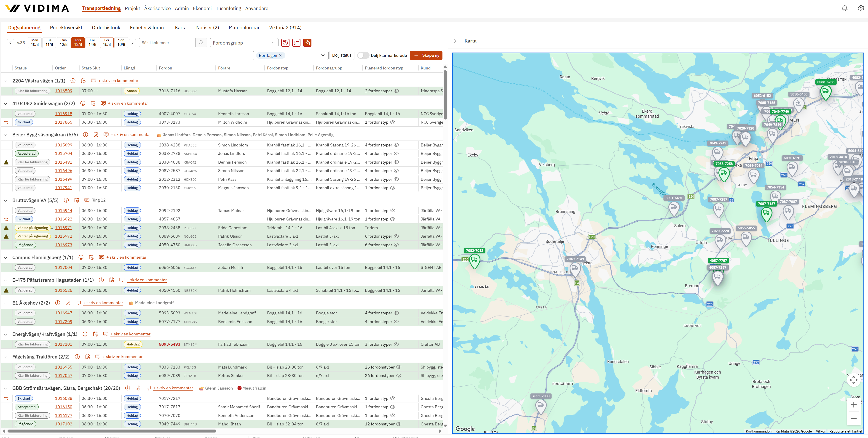This screenshot has width=868, height=438.
Task: Select day Fre 14/8
Action: pos(92,42)
